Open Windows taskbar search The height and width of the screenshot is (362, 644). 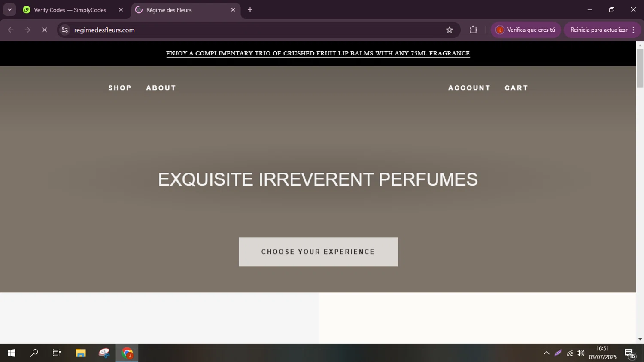[34, 353]
